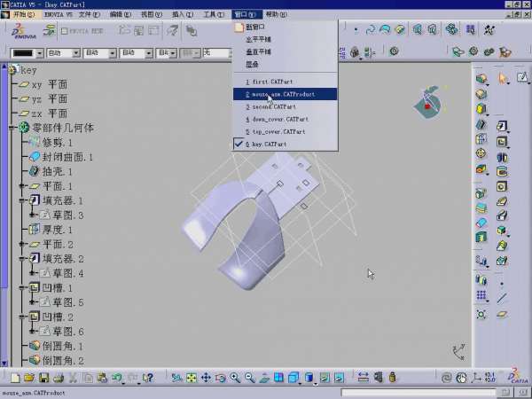Open the 编辑 menu
Viewport: 532px width, 399px height.
pyautogui.click(x=120, y=14)
